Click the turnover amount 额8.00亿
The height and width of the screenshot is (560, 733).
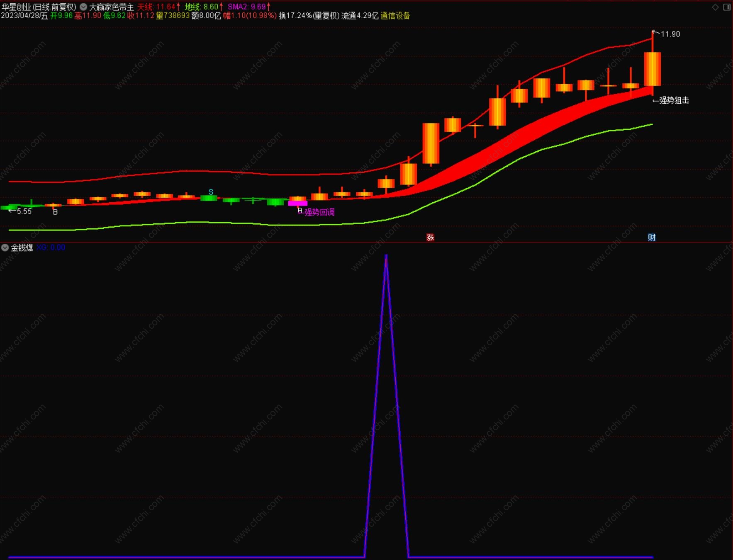pyautogui.click(x=206, y=16)
